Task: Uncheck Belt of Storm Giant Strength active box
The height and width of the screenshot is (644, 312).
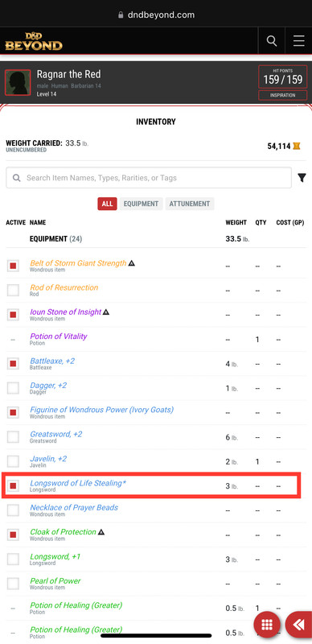Action: [x=13, y=266]
